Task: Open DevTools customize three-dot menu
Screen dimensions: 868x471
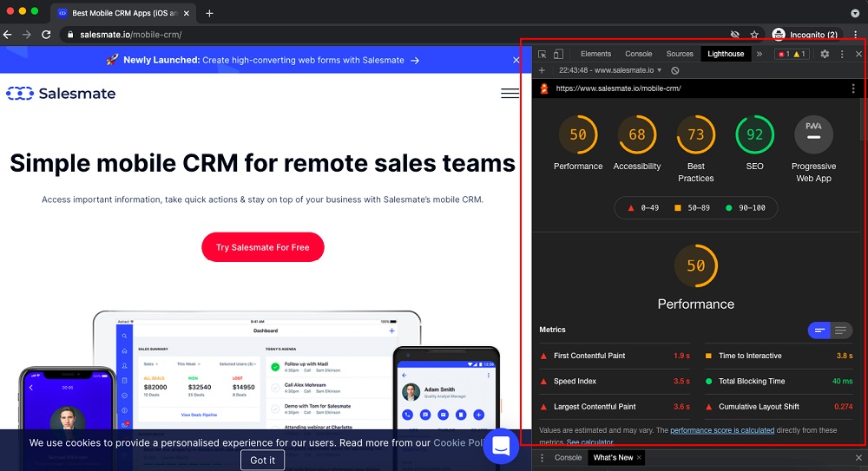Action: (842, 54)
